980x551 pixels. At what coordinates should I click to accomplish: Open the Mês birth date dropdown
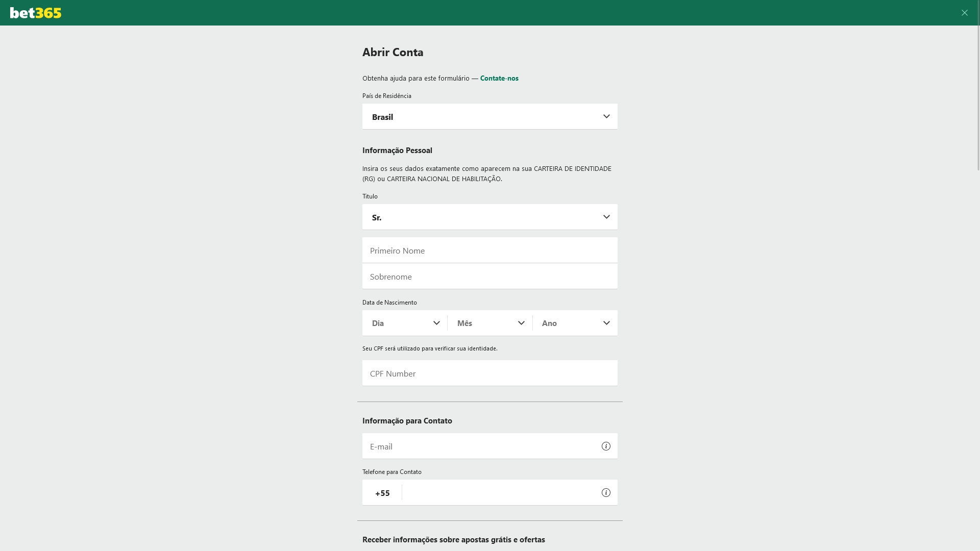tap(490, 323)
